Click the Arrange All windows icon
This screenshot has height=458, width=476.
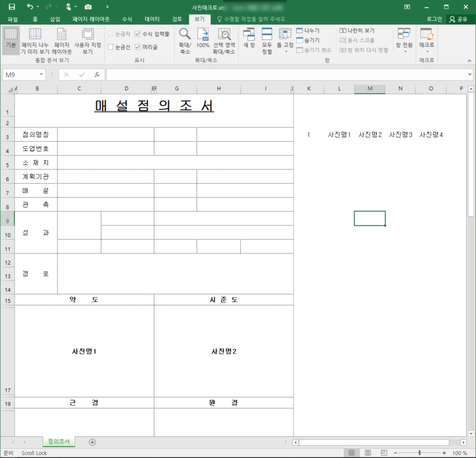(267, 41)
